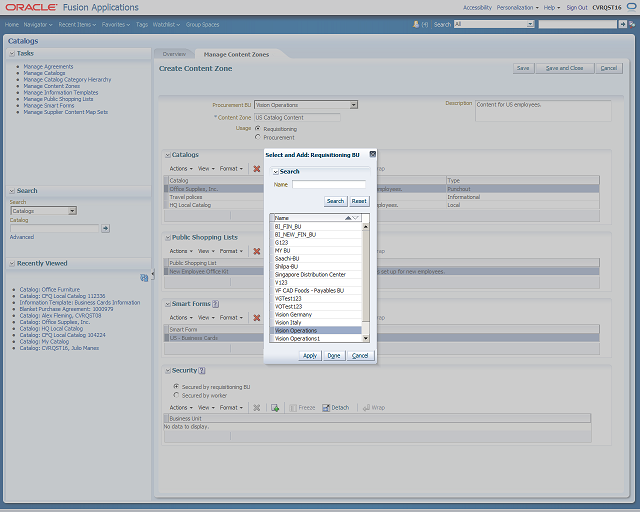Image resolution: width=640 pixels, height=512 pixels.
Task: Click Wrap in the Security toolbar
Action: pos(374,407)
